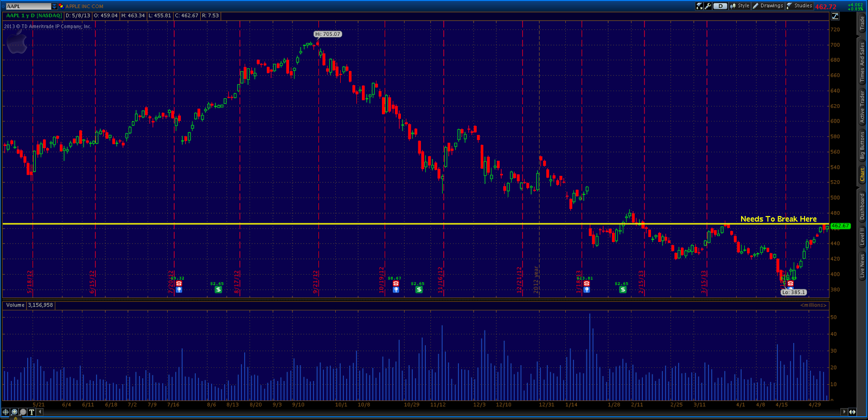Click the bulb icon under $9.32 earnings
868x420 pixels.
[179, 290]
